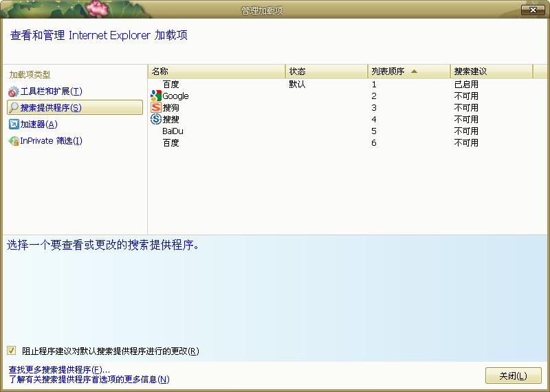Image resolution: width=550 pixels, height=392 pixels.
Task: Select the 搜狗 provider name
Action: [170, 108]
